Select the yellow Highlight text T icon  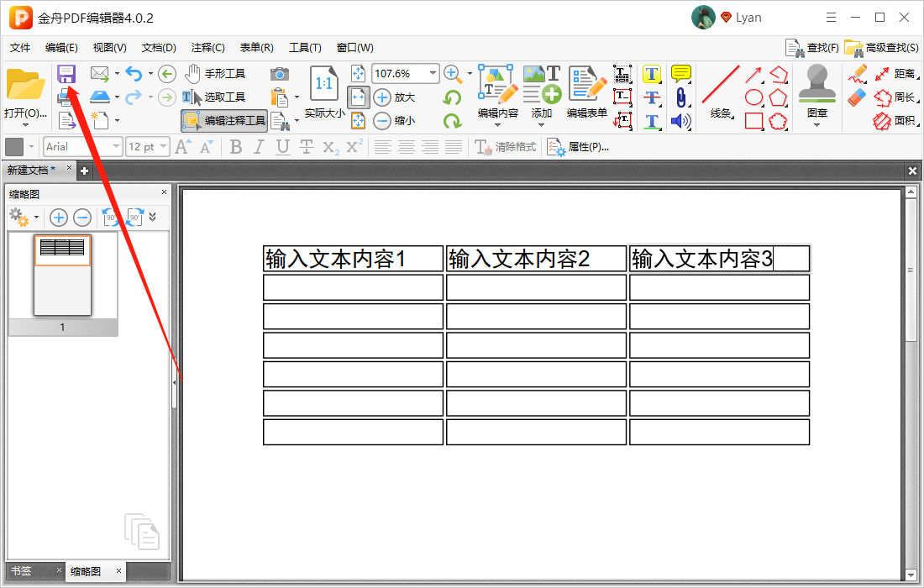[651, 74]
